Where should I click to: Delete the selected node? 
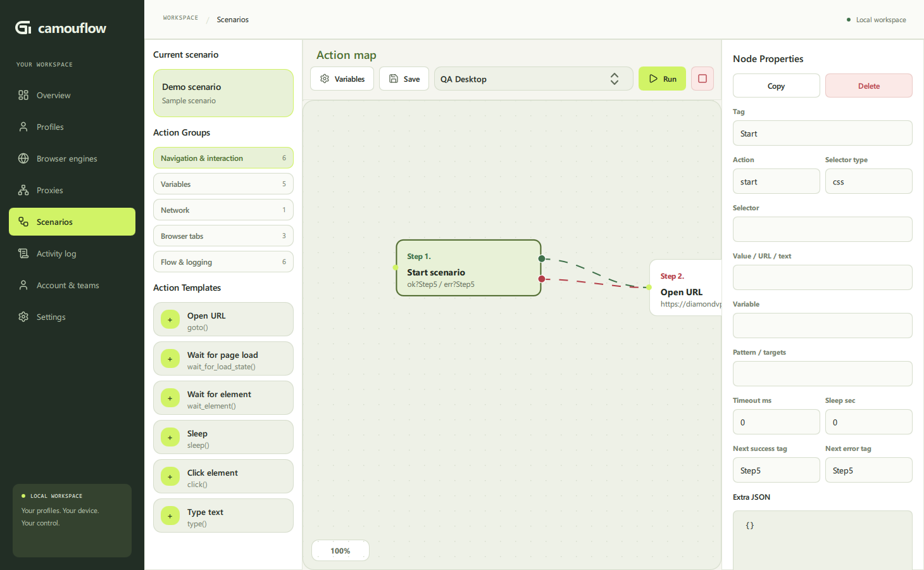point(868,85)
